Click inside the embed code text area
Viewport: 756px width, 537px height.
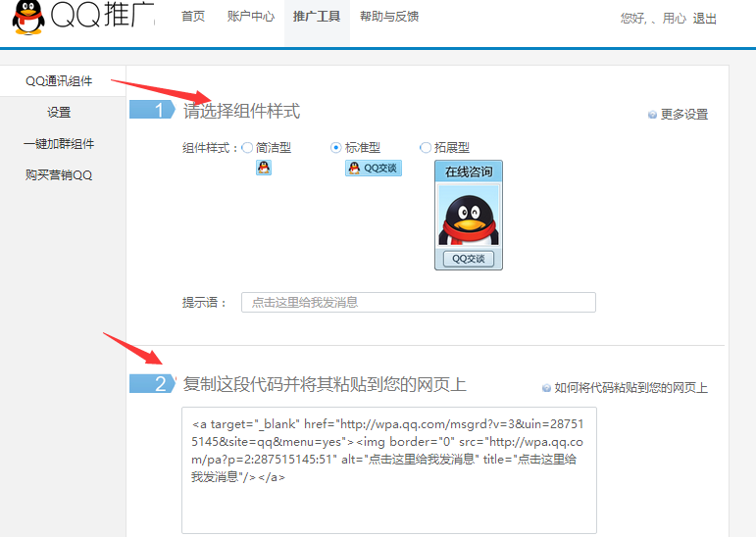tap(389, 470)
